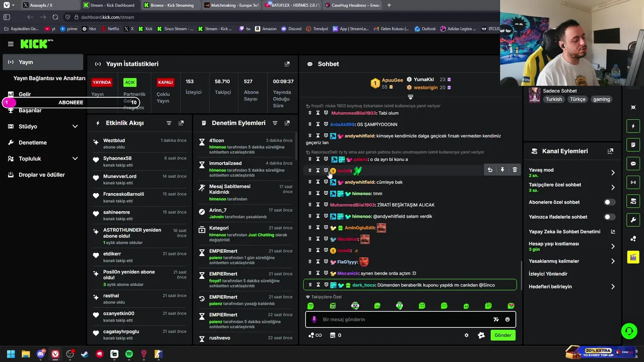Expand Takipçilere özel sohbet settings

[x=612, y=188]
